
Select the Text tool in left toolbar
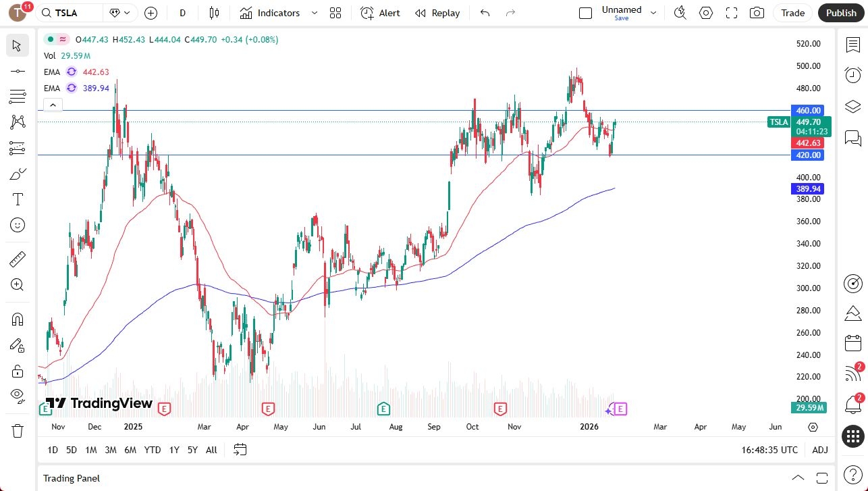point(18,199)
